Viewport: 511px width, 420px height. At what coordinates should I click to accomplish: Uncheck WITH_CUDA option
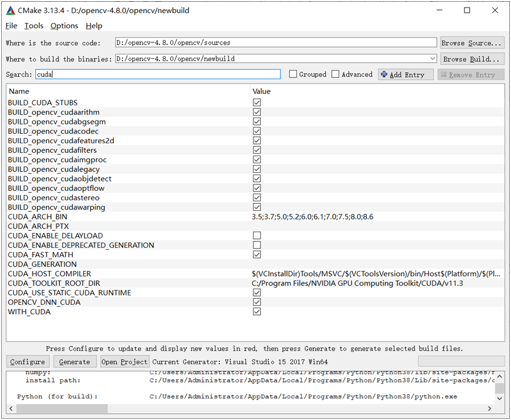256,312
